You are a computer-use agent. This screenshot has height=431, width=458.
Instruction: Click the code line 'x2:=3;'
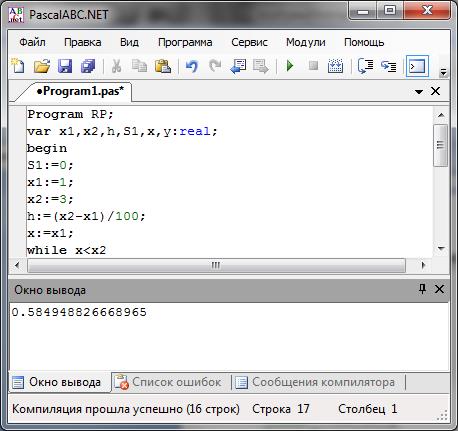(50, 199)
